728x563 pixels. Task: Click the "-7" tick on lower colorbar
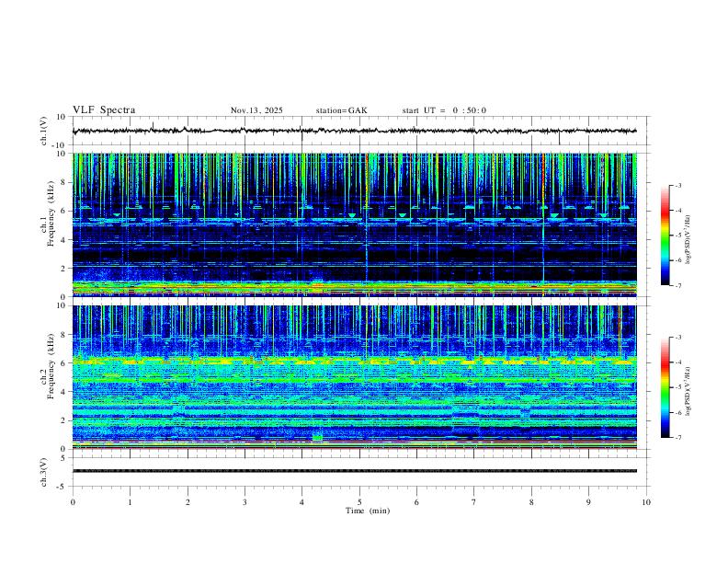click(x=677, y=437)
